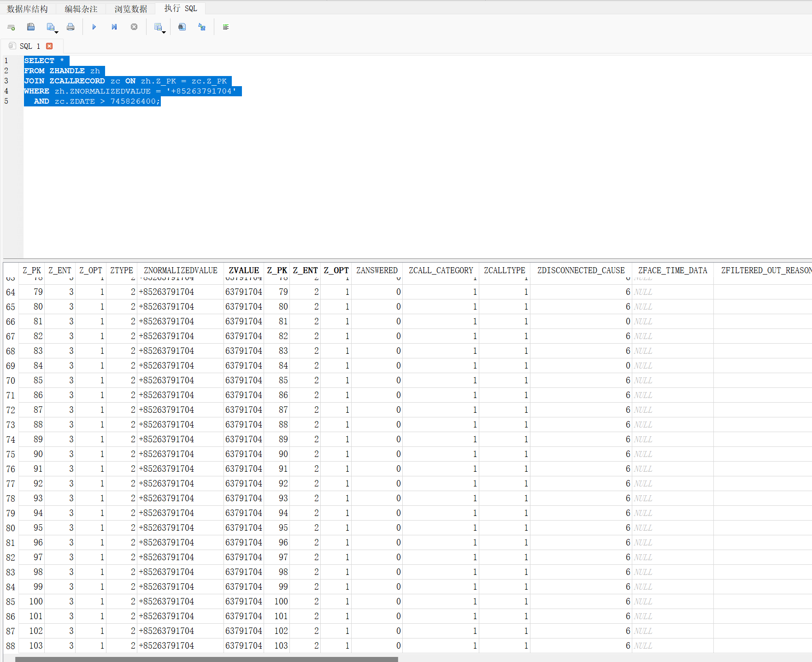The width and height of the screenshot is (812, 662).
Task: Select the 执行 SQL tab
Action: point(181,8)
